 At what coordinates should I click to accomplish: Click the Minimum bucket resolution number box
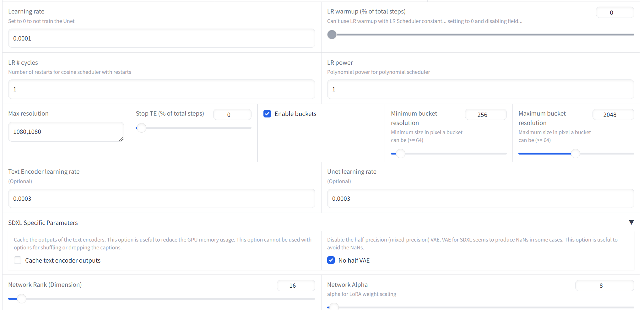click(x=485, y=115)
